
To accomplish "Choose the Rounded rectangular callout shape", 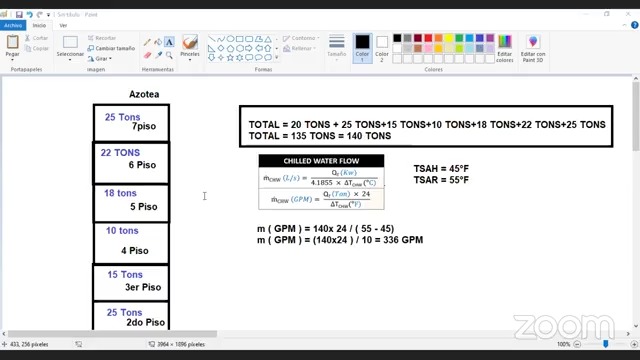I will click(249, 58).
